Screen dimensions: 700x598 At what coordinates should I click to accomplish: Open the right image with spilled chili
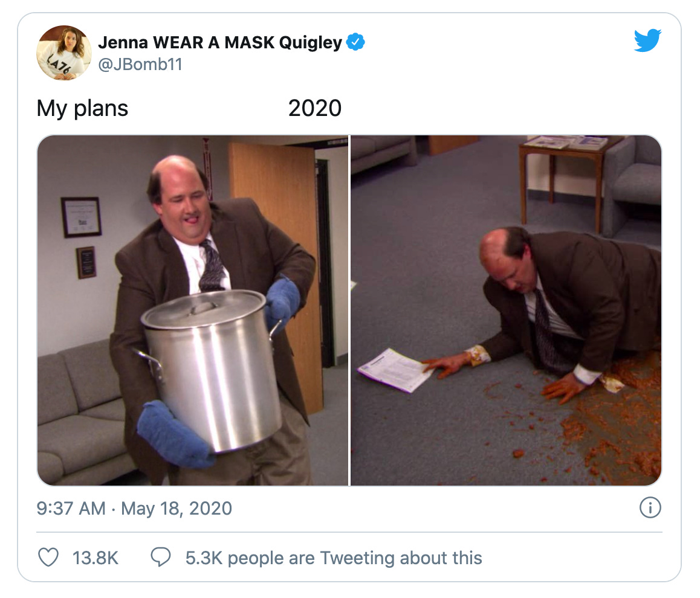[506, 310]
